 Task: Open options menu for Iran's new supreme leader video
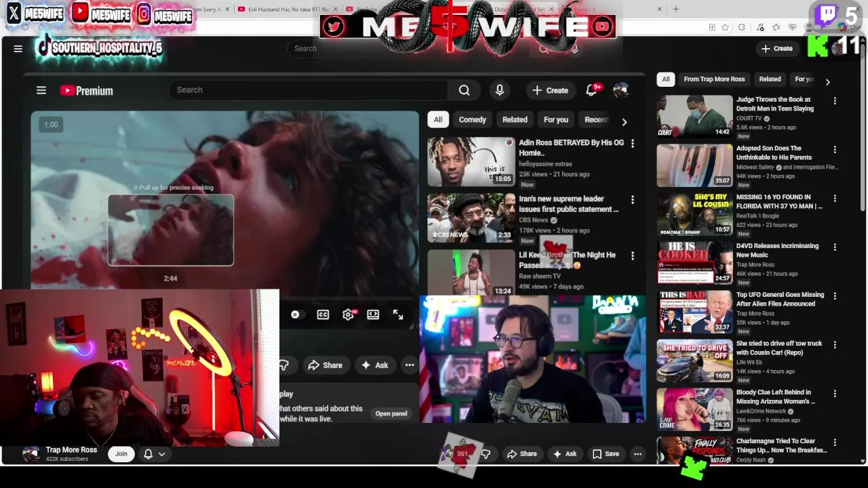633,200
